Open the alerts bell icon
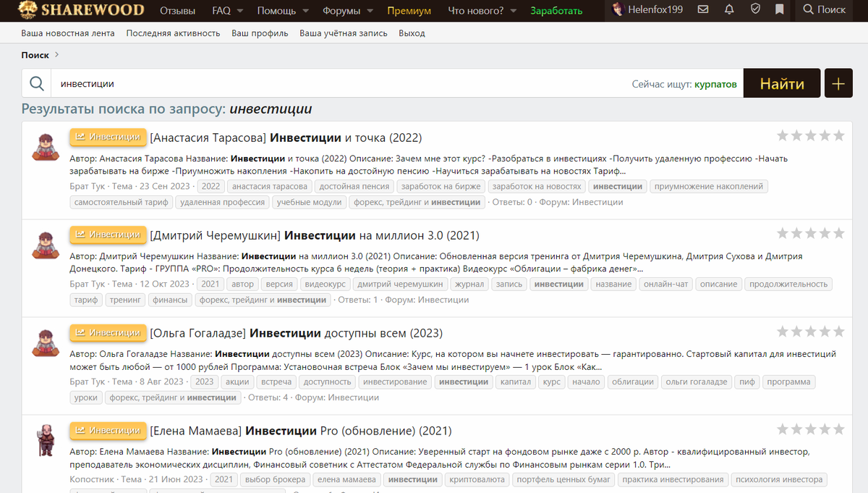Image resolution: width=868 pixels, height=493 pixels. [x=729, y=10]
